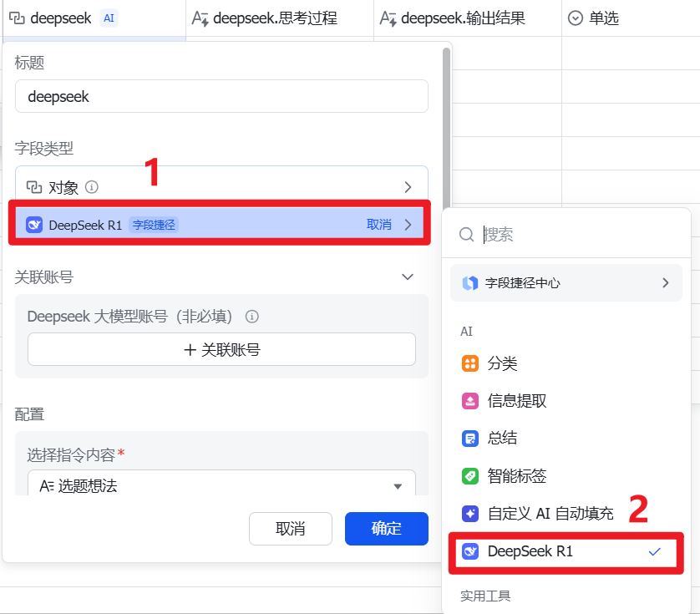Collapse the 关联账号 section

[407, 277]
